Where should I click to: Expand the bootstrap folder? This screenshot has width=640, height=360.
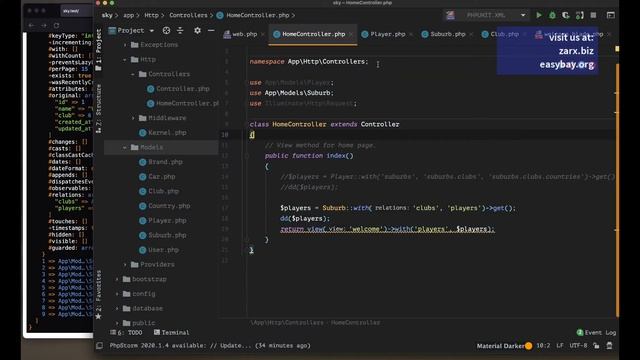click(x=117, y=279)
